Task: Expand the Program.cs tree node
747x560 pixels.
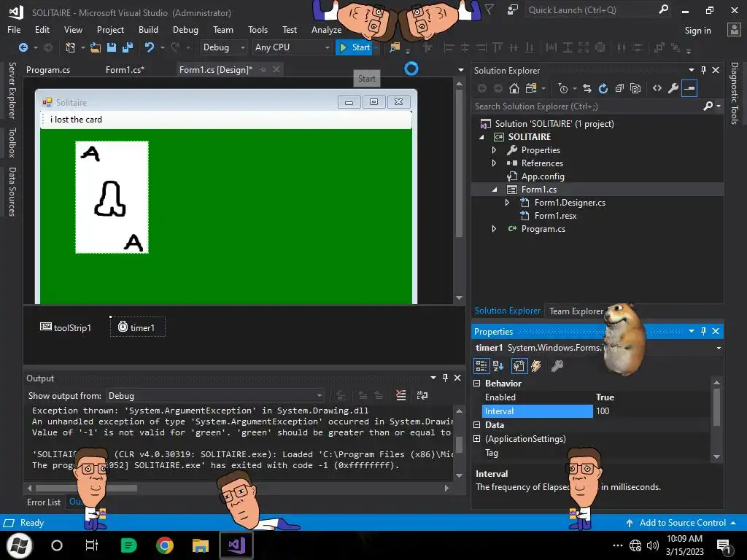Action: pos(494,229)
